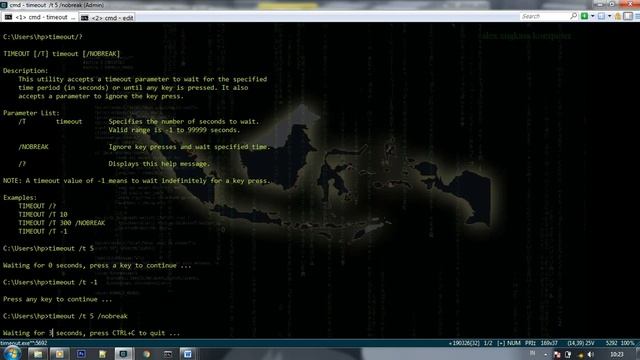Click the 'Waiting for 3 seconds, press CTRL+C to quit' line

pyautogui.click(x=91, y=333)
